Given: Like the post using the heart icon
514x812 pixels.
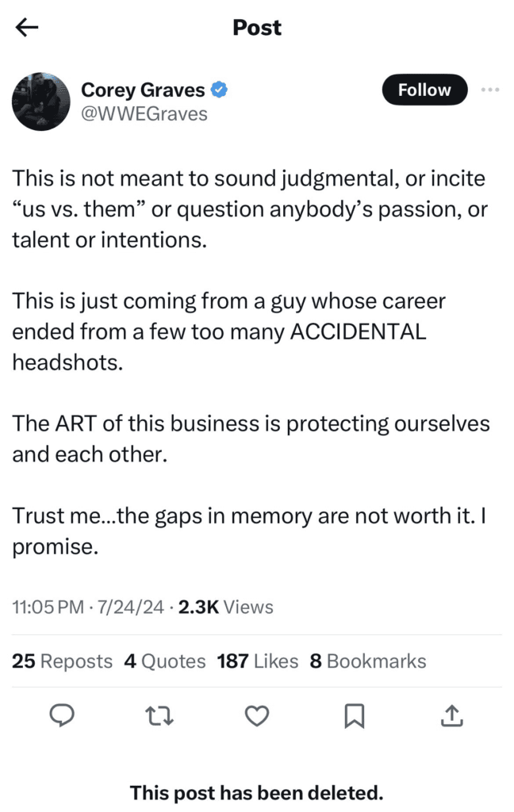Looking at the screenshot, I should [257, 716].
